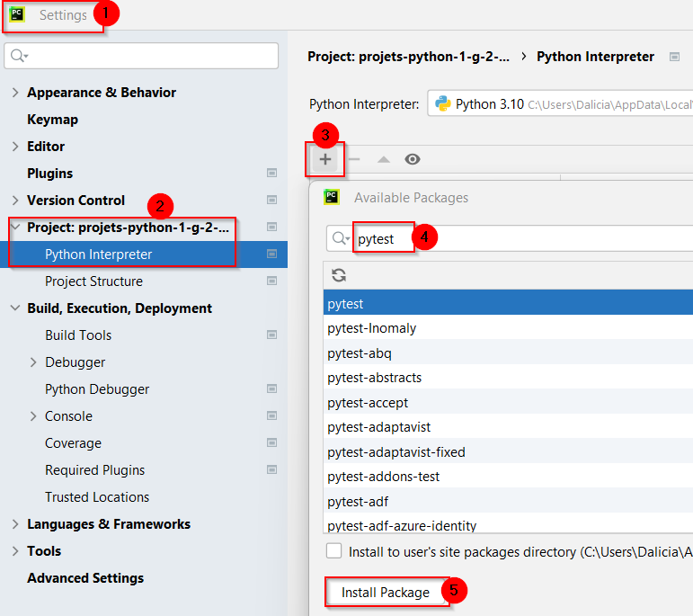693x616 pixels.
Task: Expand the Appearance & Behavior section
Action: (15, 93)
